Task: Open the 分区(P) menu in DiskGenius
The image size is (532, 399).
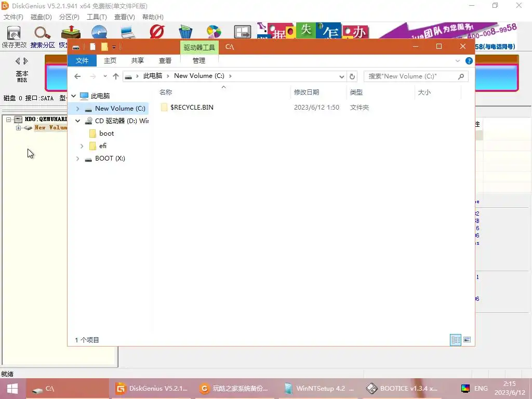Action: tap(69, 17)
